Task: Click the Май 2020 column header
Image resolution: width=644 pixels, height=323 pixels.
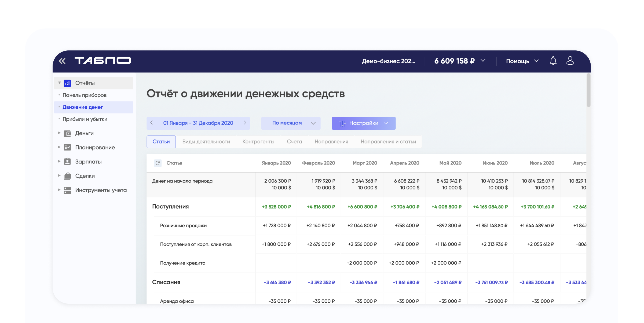Action: [x=450, y=163]
